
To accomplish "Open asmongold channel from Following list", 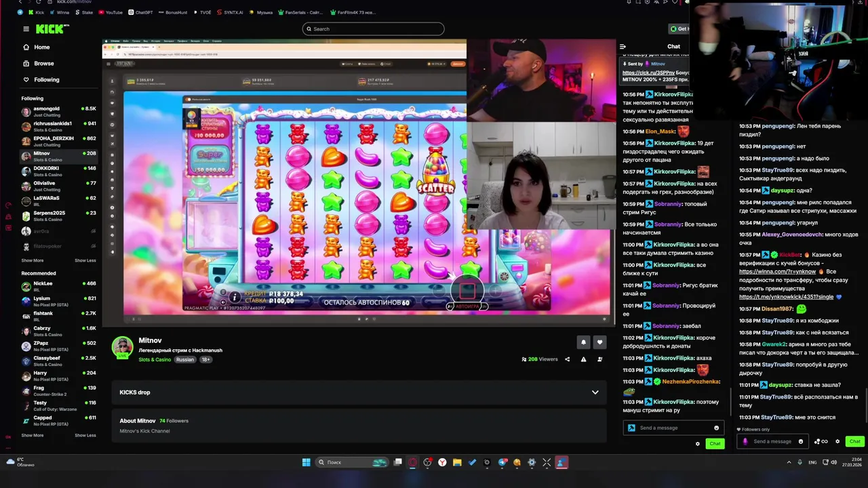I will 58,111.
